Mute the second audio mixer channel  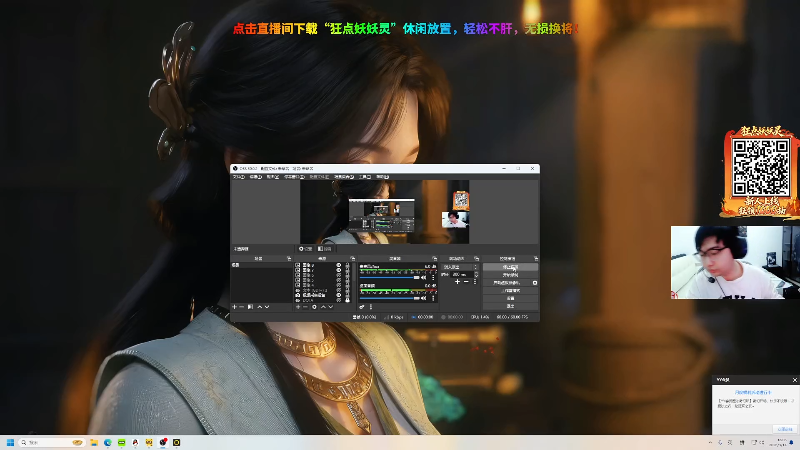[x=423, y=298]
